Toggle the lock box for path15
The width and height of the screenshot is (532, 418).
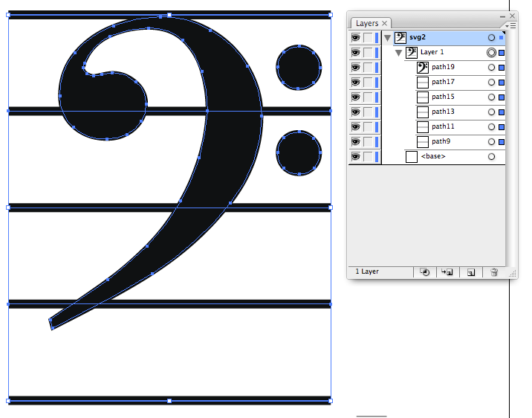tap(369, 97)
